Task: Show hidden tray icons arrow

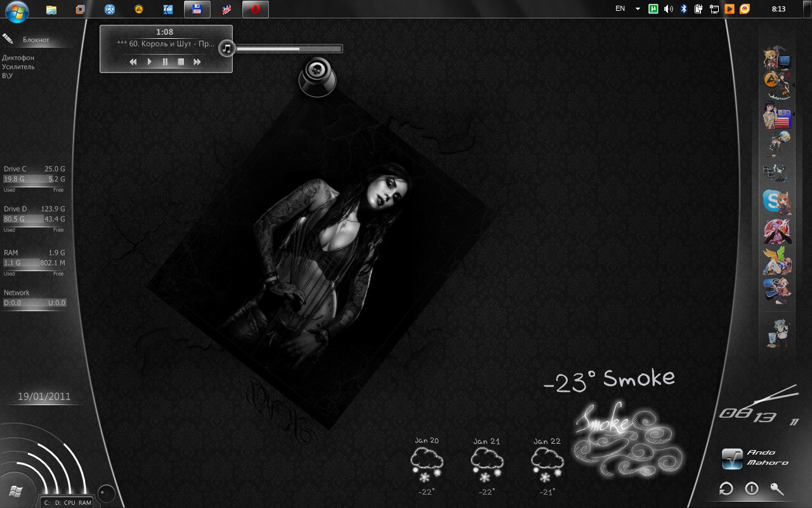Action: (x=638, y=9)
